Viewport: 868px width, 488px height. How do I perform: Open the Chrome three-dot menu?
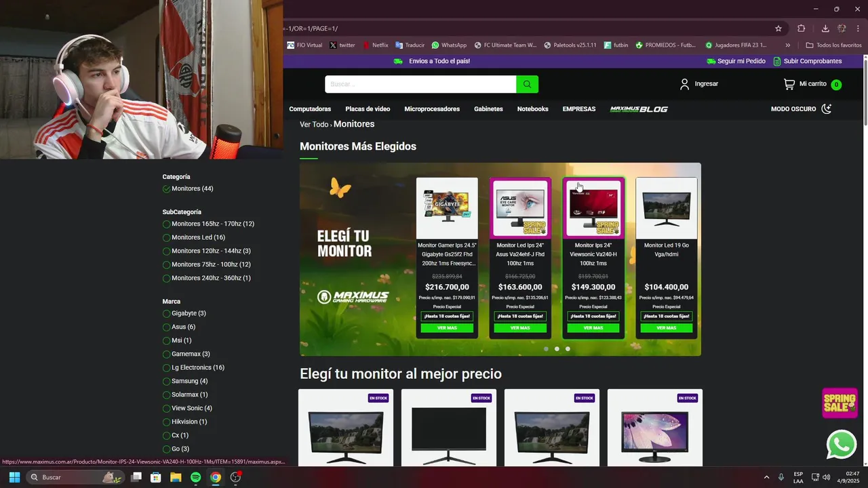click(x=858, y=28)
